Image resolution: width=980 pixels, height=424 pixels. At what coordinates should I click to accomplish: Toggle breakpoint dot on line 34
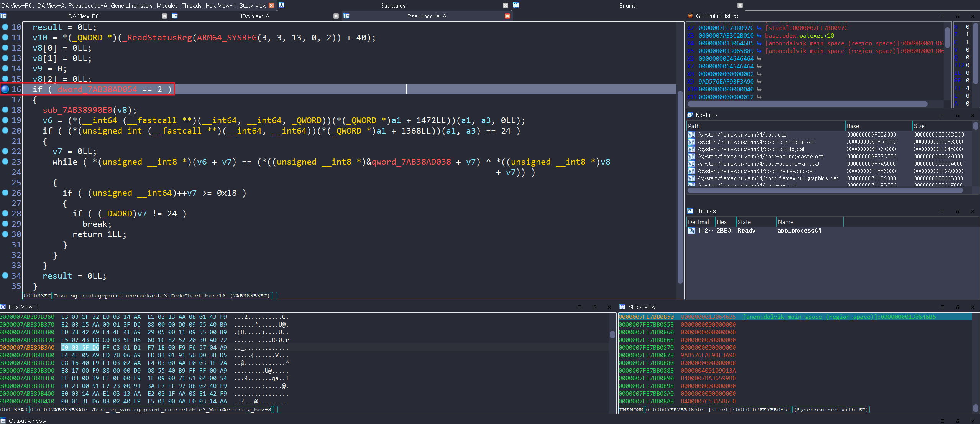pos(5,276)
